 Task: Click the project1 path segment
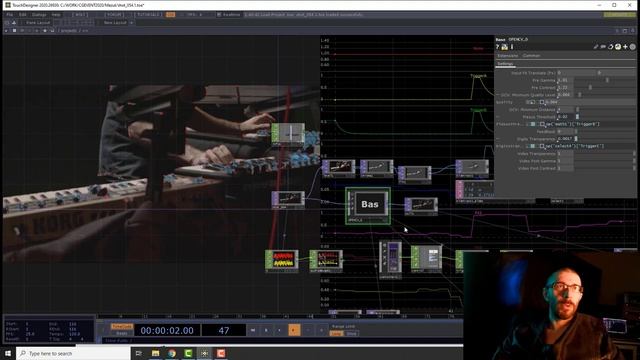pos(69,31)
